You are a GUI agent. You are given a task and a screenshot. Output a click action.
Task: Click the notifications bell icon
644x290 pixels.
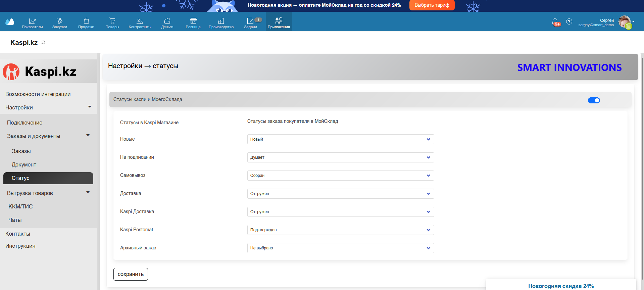[x=555, y=22]
